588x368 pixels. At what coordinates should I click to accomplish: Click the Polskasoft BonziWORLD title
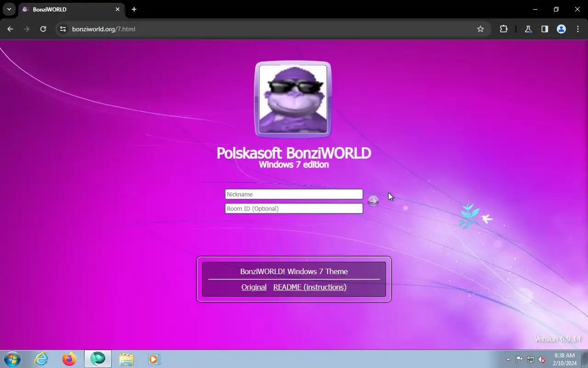294,153
